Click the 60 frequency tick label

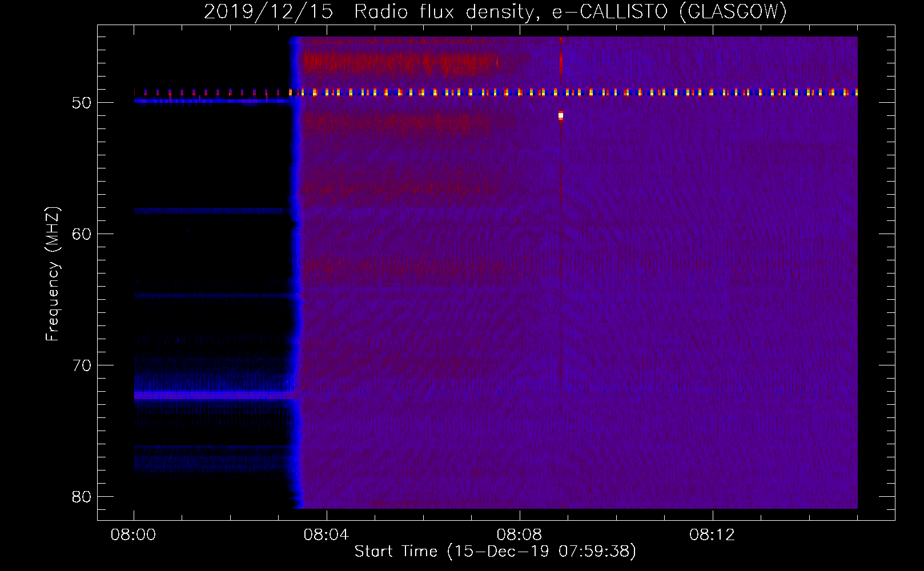point(82,234)
